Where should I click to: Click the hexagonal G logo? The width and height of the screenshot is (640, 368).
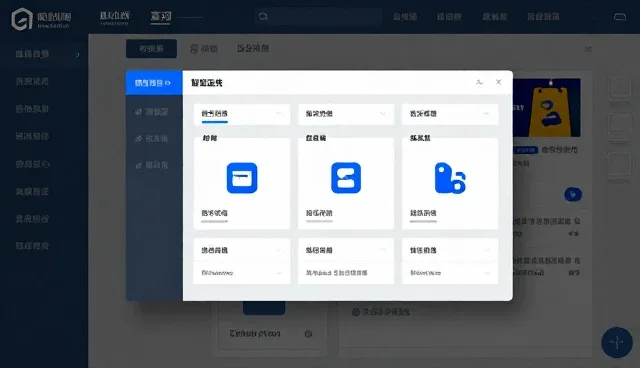pyautogui.click(x=22, y=19)
